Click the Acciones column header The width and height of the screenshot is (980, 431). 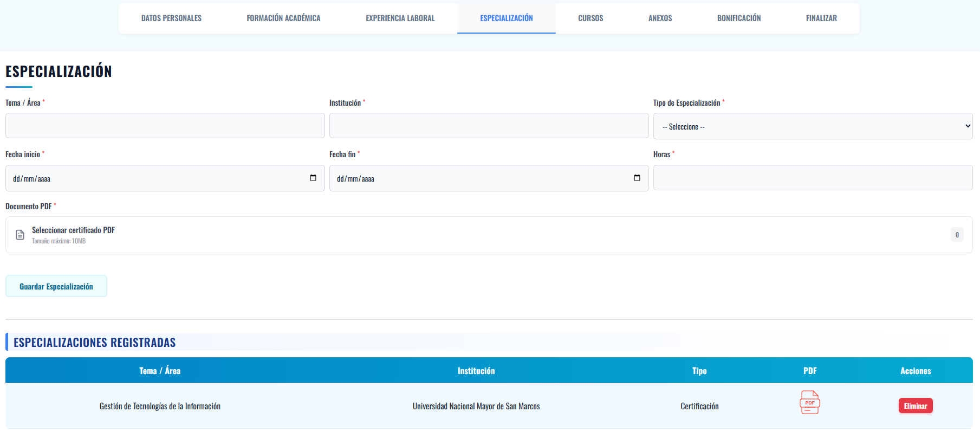pyautogui.click(x=916, y=371)
